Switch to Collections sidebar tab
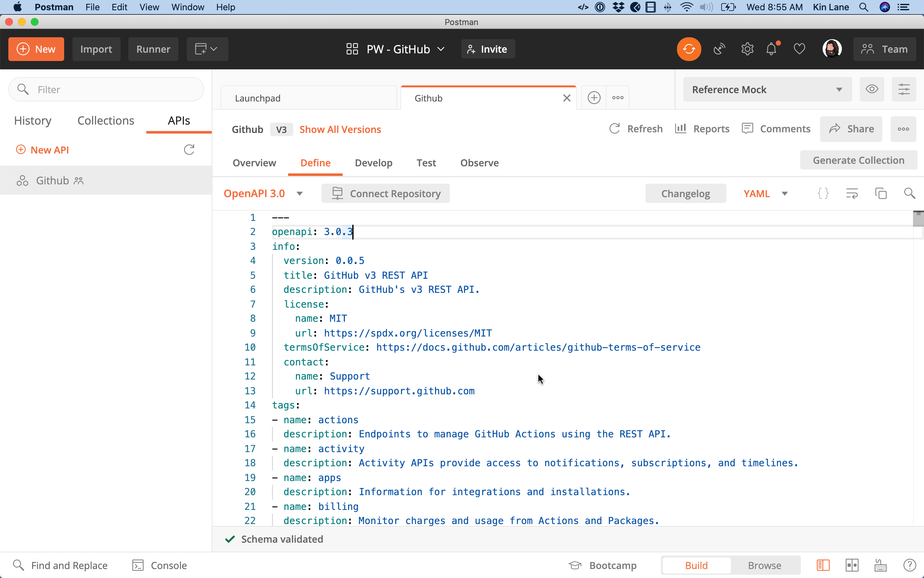 click(106, 121)
